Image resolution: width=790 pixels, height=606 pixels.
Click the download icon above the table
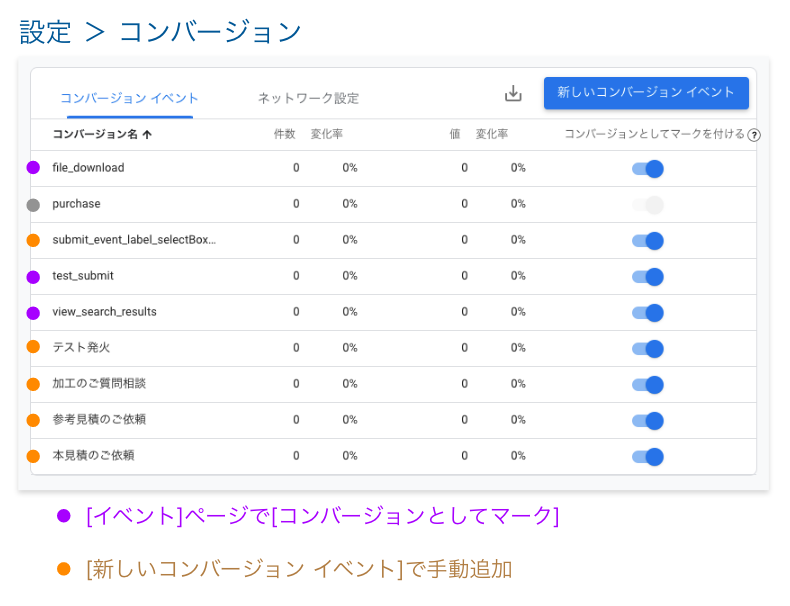[x=513, y=93]
